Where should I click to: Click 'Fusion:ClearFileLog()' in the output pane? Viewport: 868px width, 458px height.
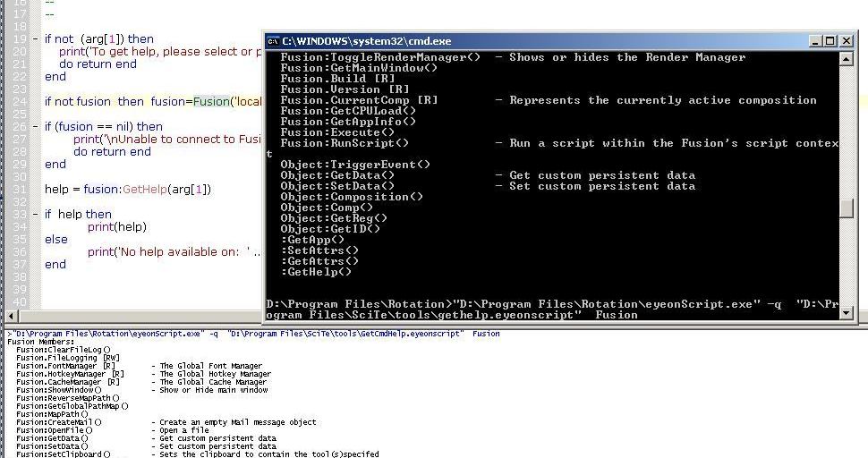64,350
